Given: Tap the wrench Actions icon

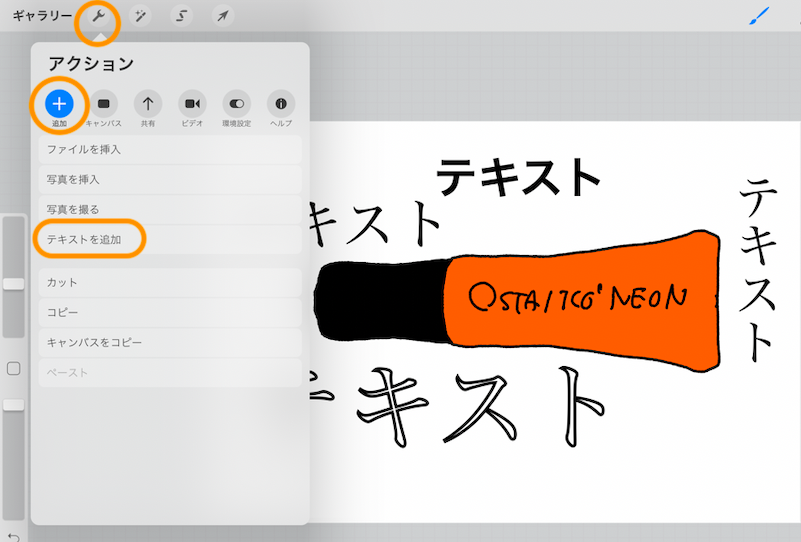Looking at the screenshot, I should [98, 16].
